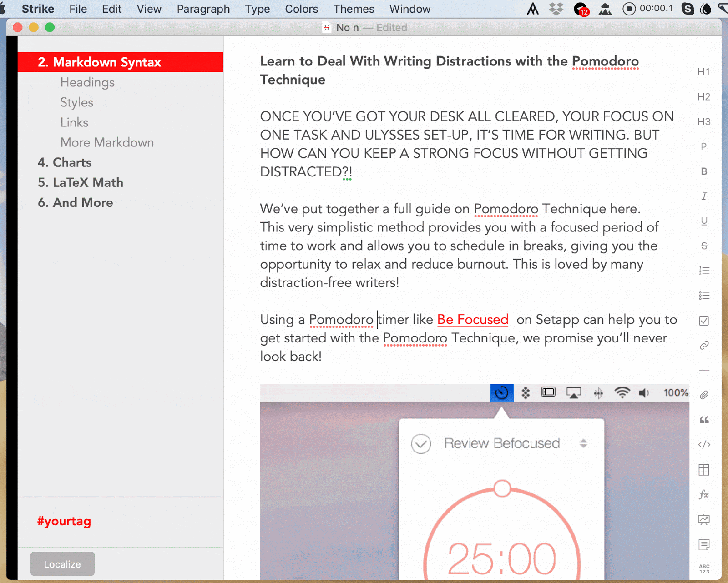Select the 2. Markdown Syntax outline section
Screen dimensions: 728x583
coord(120,62)
